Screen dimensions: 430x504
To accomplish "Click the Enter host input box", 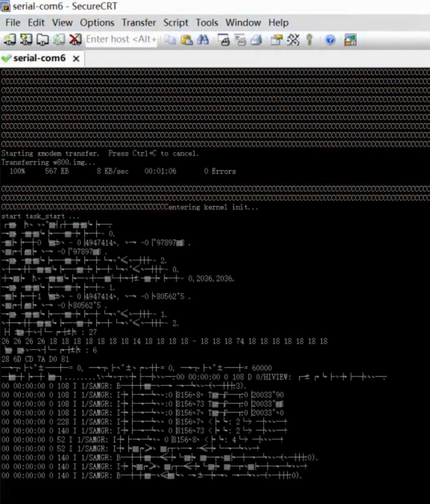I will [x=121, y=39].
